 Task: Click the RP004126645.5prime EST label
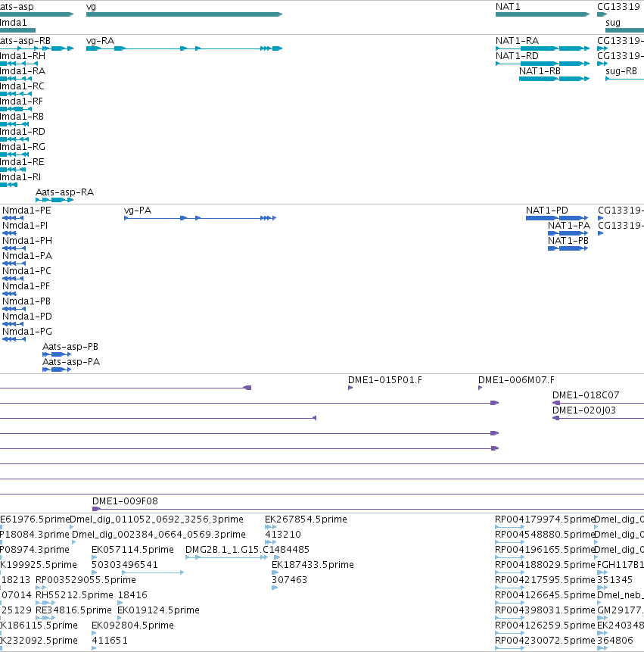pos(545,595)
